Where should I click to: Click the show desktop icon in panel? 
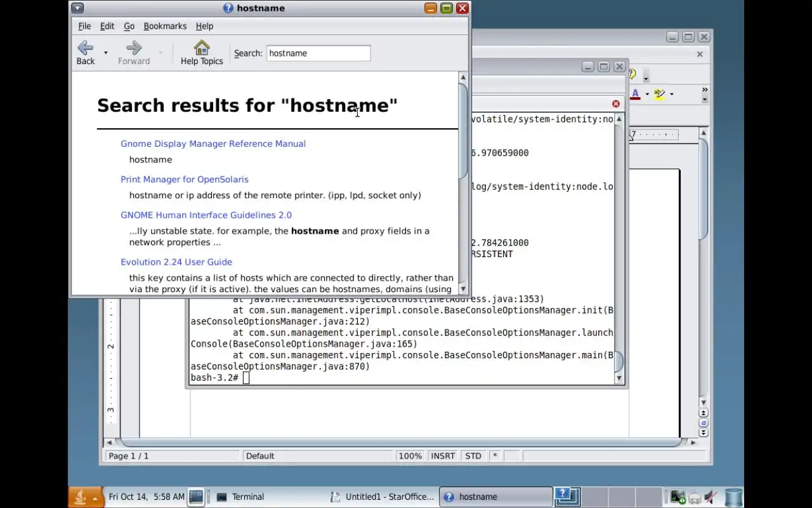(196, 497)
